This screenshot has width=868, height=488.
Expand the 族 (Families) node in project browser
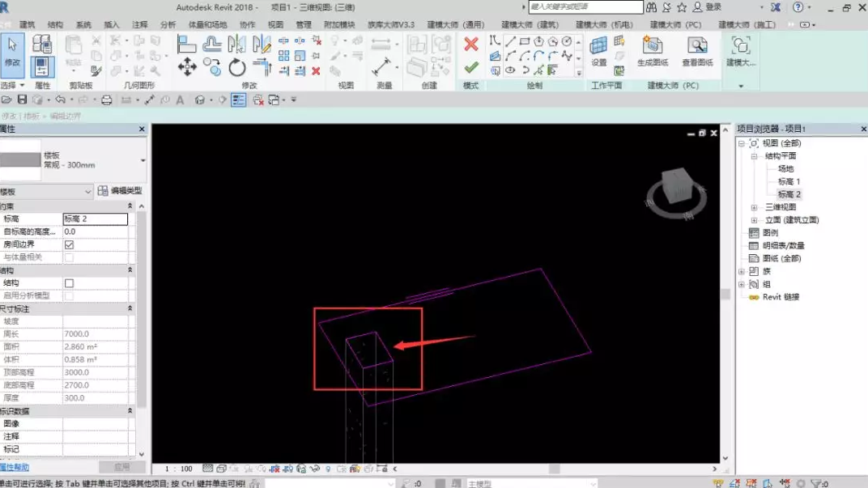742,272
